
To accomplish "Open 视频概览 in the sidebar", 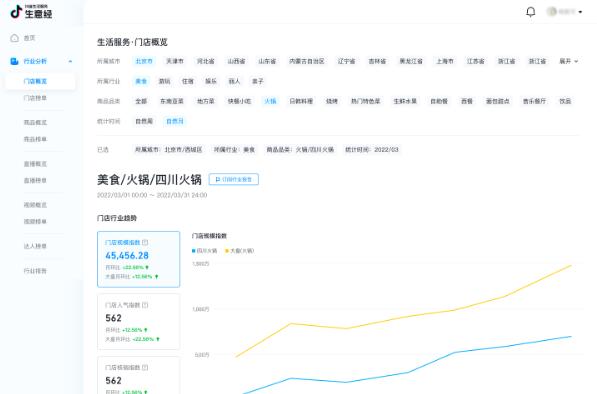I will pos(35,205).
